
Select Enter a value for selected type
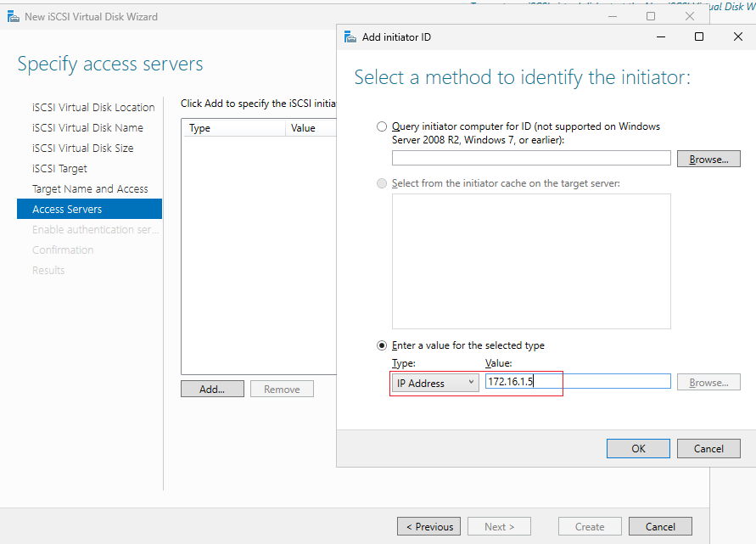tap(382, 345)
